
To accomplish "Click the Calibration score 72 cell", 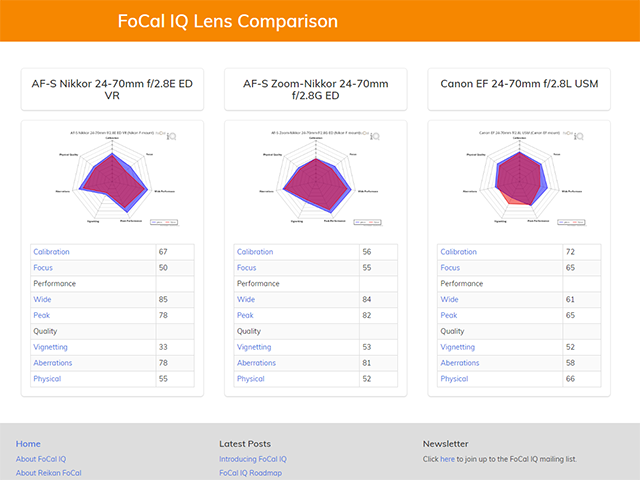I will [582, 252].
